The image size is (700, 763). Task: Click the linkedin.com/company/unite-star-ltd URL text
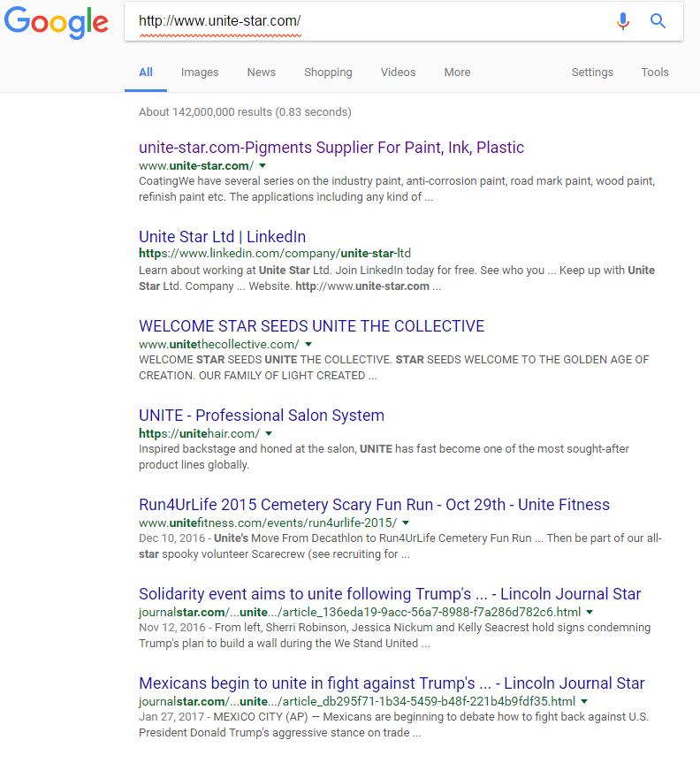(275, 253)
